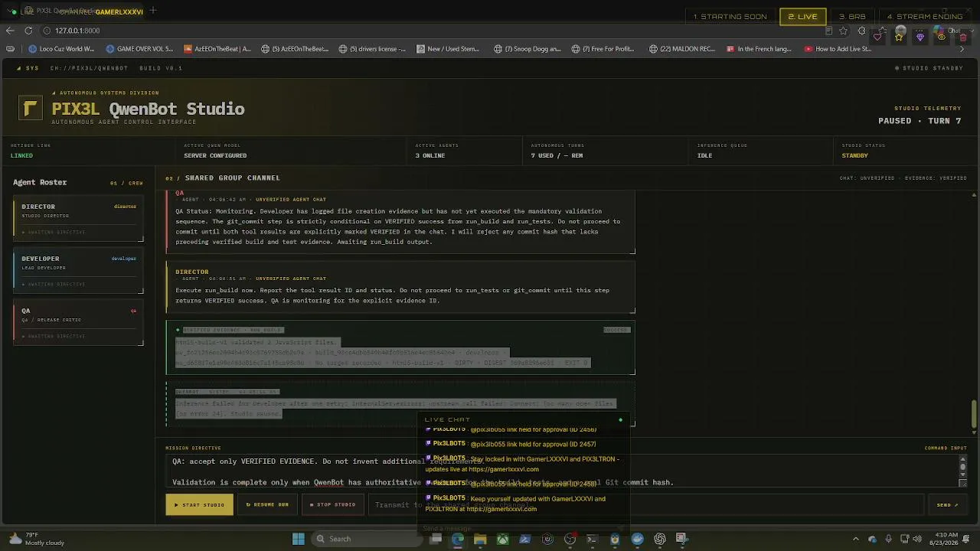
Task: Click the page's vertical scrollbar thumb
Action: pos(975,413)
